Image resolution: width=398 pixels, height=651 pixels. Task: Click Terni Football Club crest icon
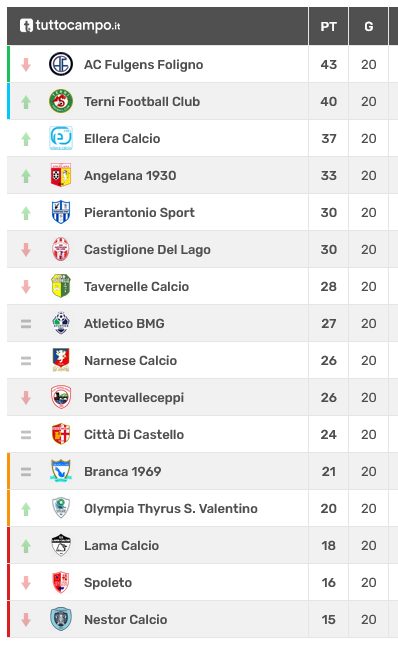pyautogui.click(x=61, y=101)
